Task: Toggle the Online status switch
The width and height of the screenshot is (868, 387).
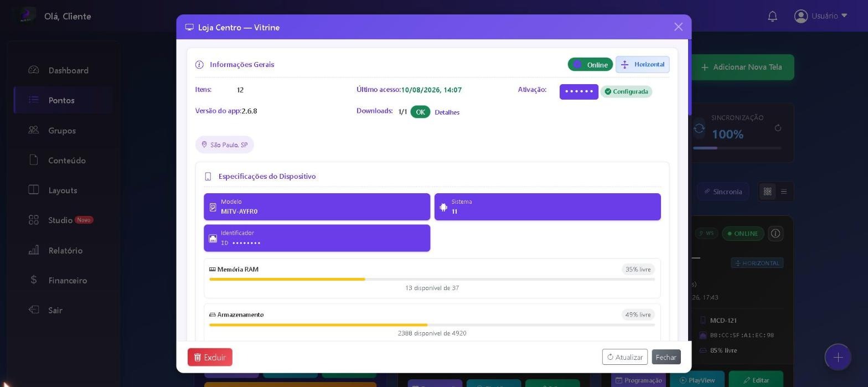Action: 590,64
